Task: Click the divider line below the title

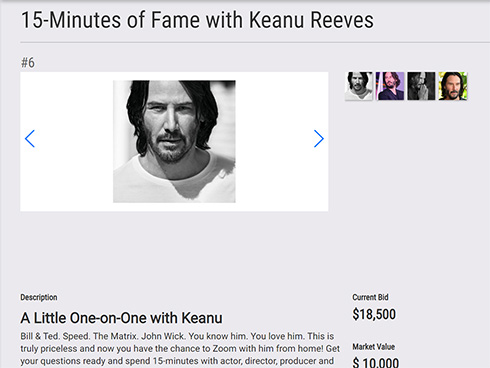Action: (x=255, y=43)
